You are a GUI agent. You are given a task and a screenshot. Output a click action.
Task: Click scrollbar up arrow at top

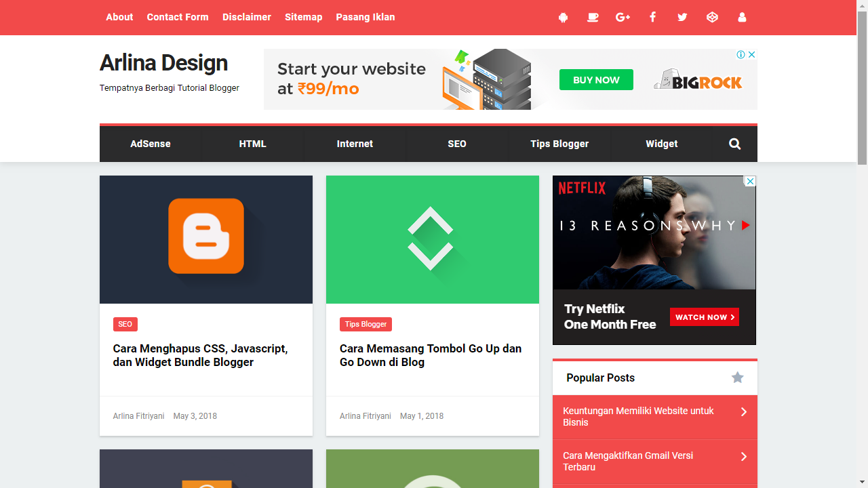pyautogui.click(x=862, y=5)
